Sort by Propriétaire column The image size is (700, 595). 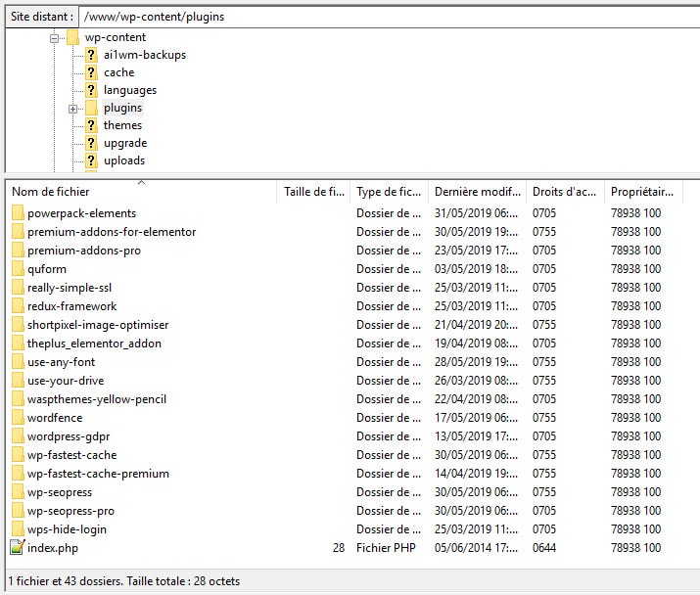point(643,192)
